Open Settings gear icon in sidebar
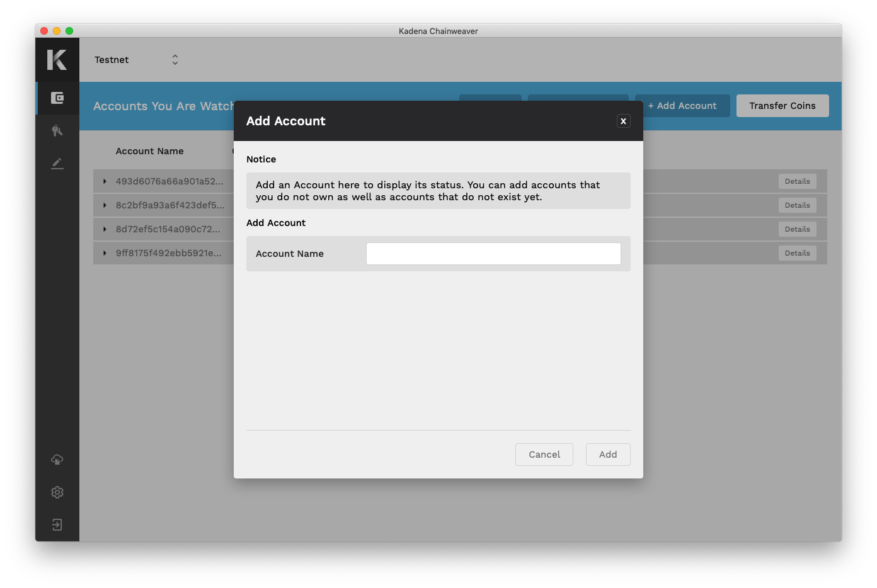 tap(57, 492)
